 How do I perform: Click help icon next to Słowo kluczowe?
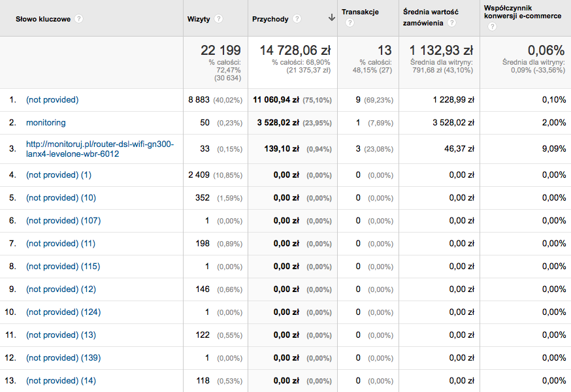(x=78, y=19)
